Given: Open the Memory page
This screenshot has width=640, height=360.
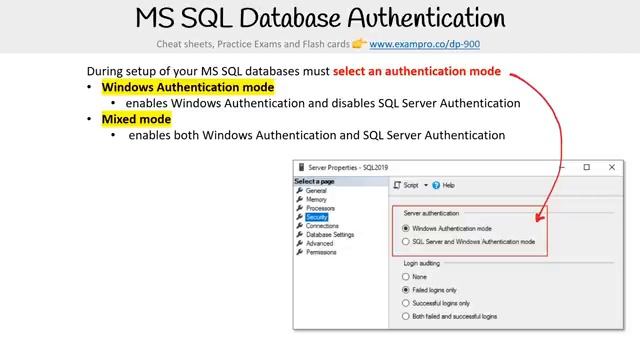Looking at the screenshot, I should coord(316,200).
